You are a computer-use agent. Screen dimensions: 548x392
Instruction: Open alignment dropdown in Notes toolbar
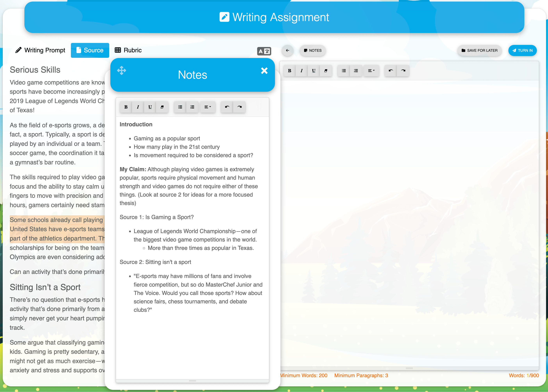click(x=207, y=107)
